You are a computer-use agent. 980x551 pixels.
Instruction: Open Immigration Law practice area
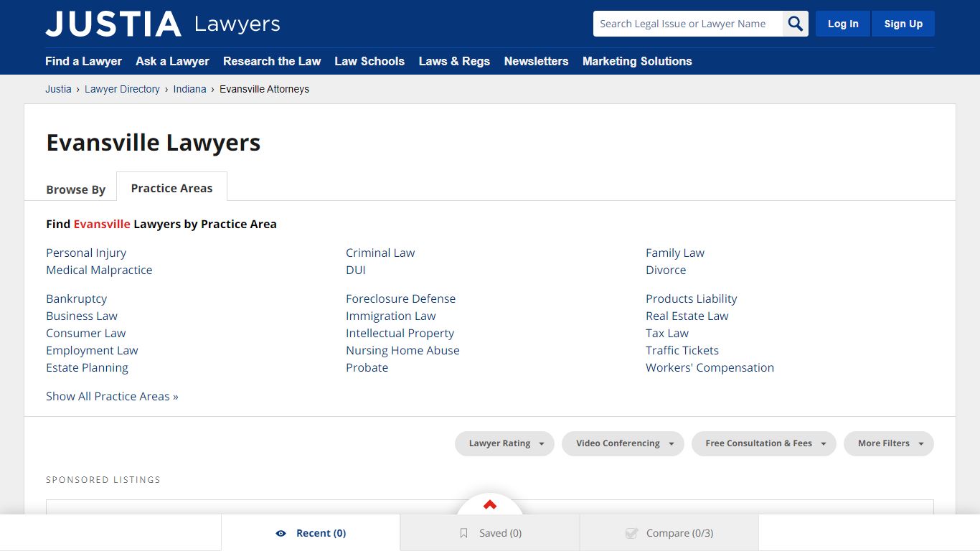coord(390,316)
